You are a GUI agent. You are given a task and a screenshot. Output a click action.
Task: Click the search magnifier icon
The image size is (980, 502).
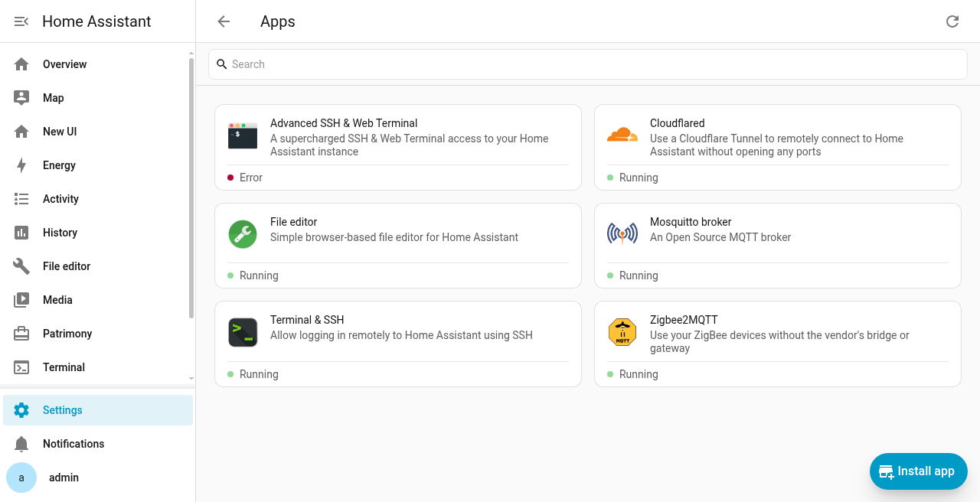222,64
